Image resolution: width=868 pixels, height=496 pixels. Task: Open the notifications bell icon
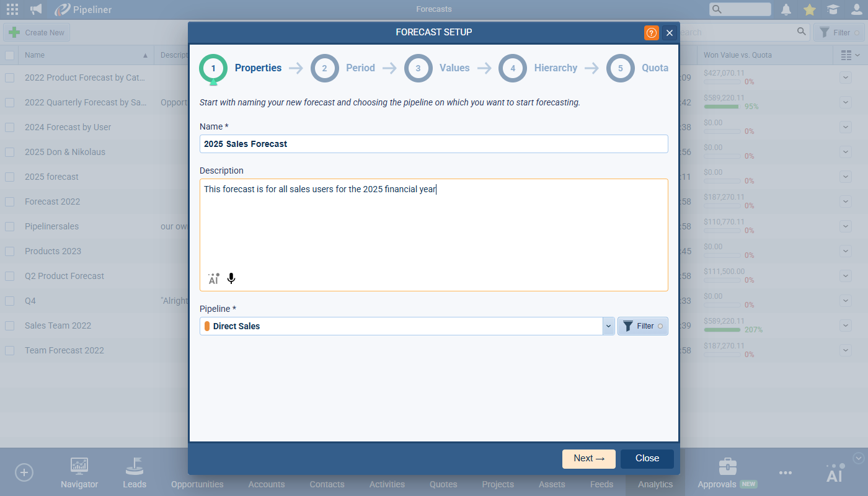coord(786,9)
